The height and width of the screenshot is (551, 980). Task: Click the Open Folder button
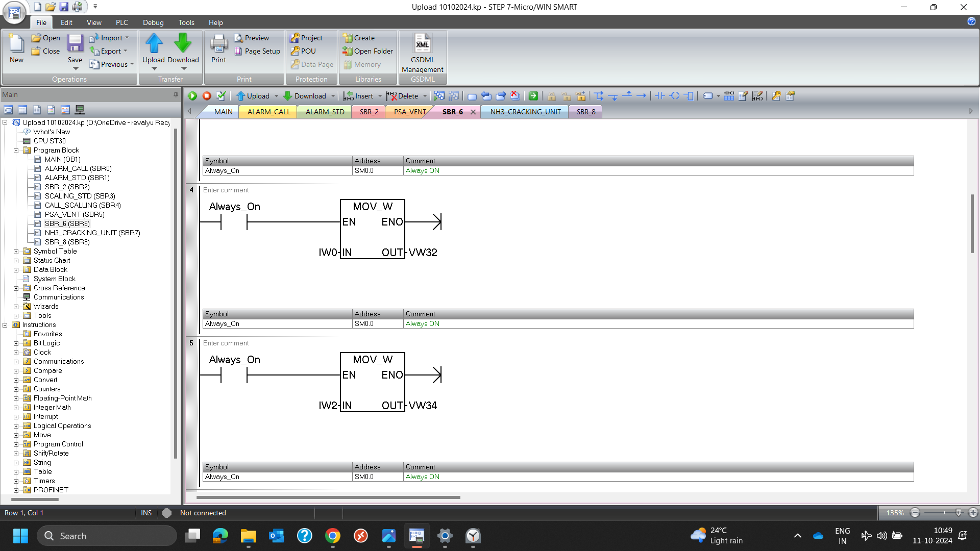coord(368,51)
